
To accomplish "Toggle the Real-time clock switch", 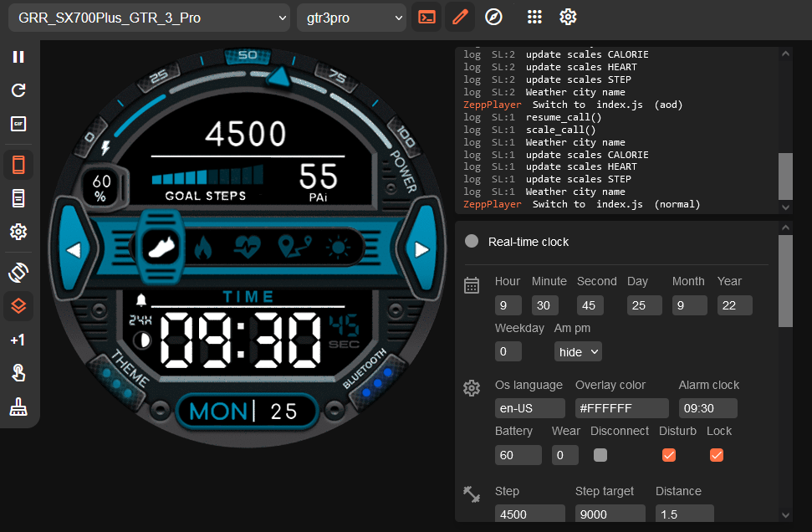I will [x=472, y=242].
